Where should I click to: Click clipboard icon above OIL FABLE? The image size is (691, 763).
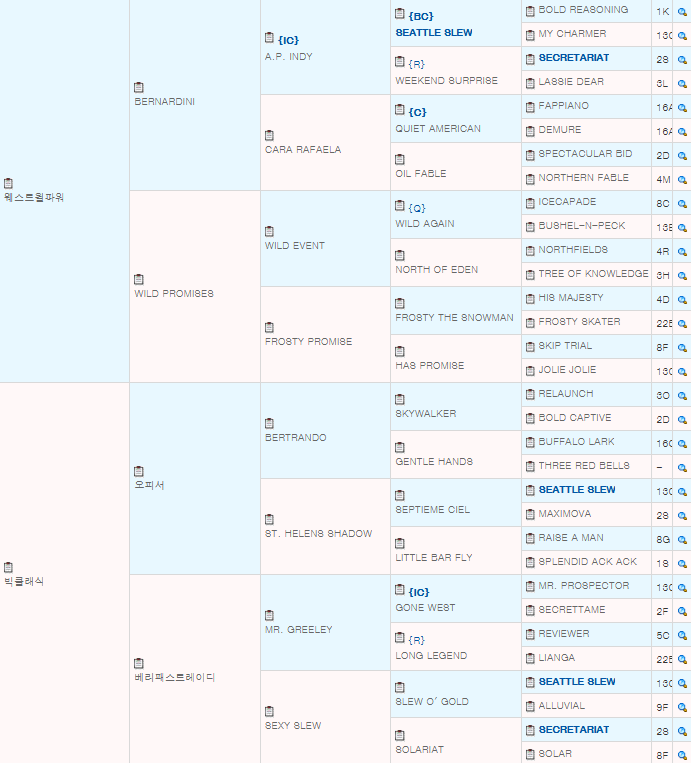point(400,159)
